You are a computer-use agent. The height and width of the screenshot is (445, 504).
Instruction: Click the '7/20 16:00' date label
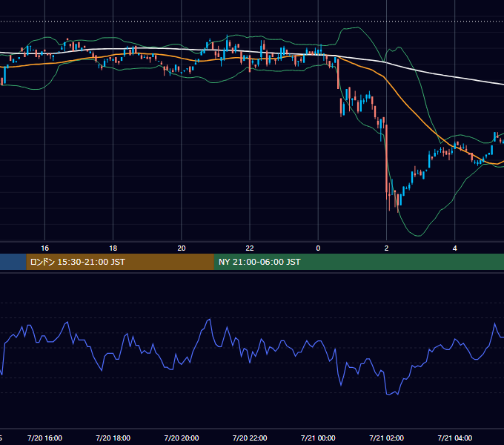pos(44,438)
